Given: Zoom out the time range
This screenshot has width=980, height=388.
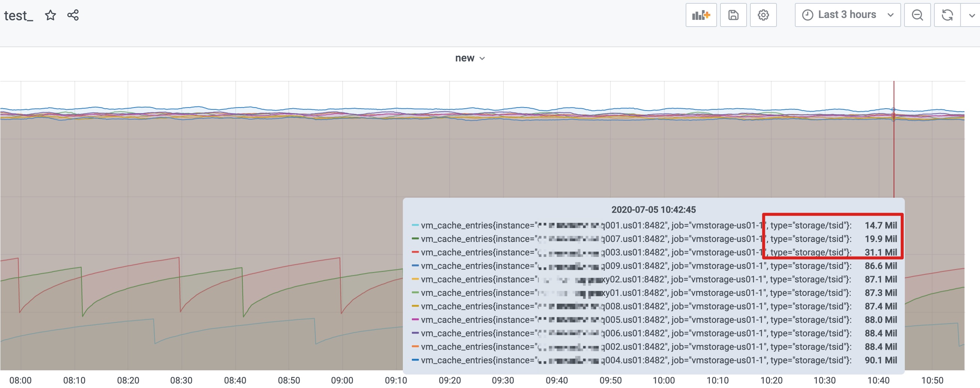Looking at the screenshot, I should (917, 15).
